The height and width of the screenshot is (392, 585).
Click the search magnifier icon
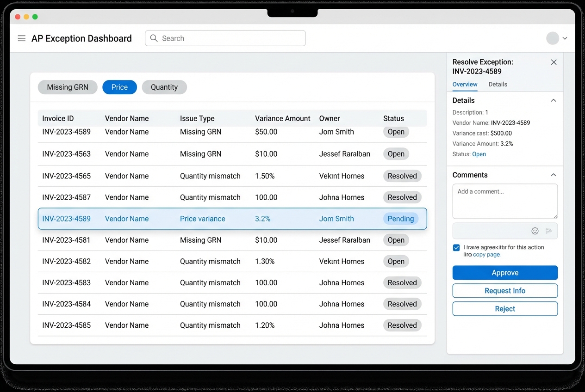click(x=154, y=38)
